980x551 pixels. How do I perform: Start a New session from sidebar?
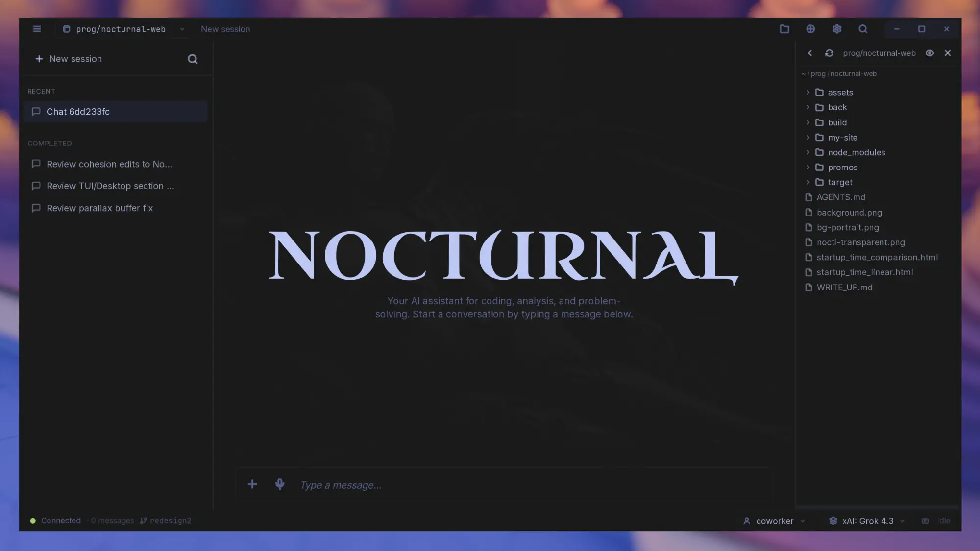pos(69,59)
